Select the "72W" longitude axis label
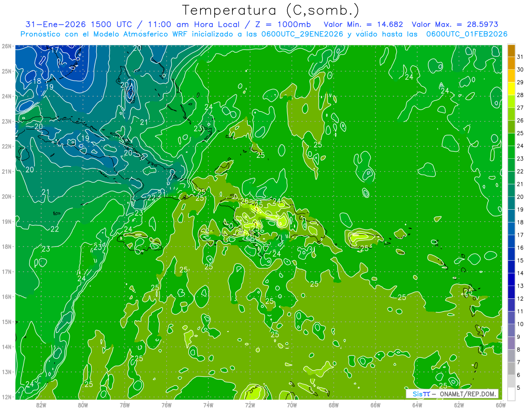The width and height of the screenshot is (532, 411). pos(250,405)
